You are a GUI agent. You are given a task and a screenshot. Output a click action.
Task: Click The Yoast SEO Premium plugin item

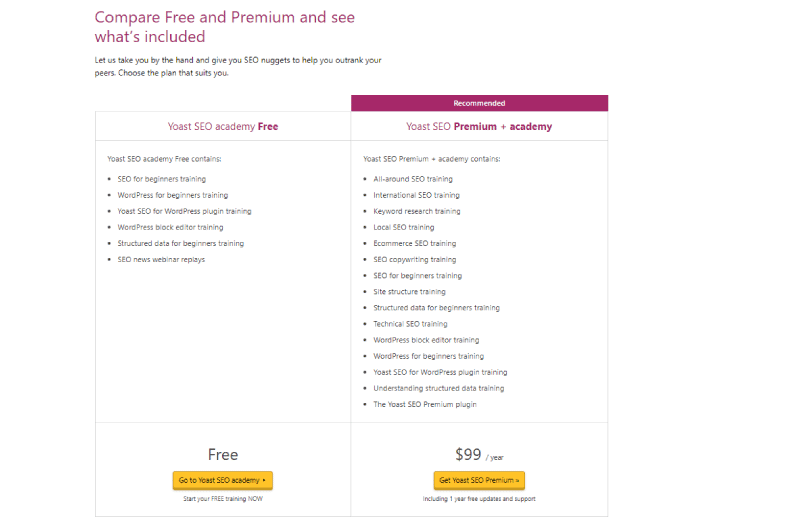(x=425, y=404)
